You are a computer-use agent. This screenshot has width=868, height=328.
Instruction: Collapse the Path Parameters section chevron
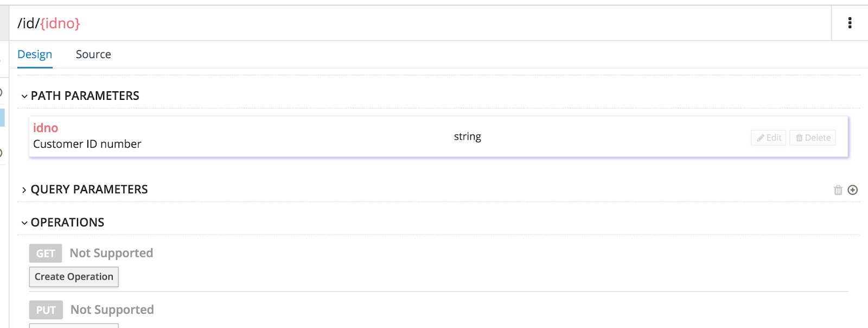(24, 96)
